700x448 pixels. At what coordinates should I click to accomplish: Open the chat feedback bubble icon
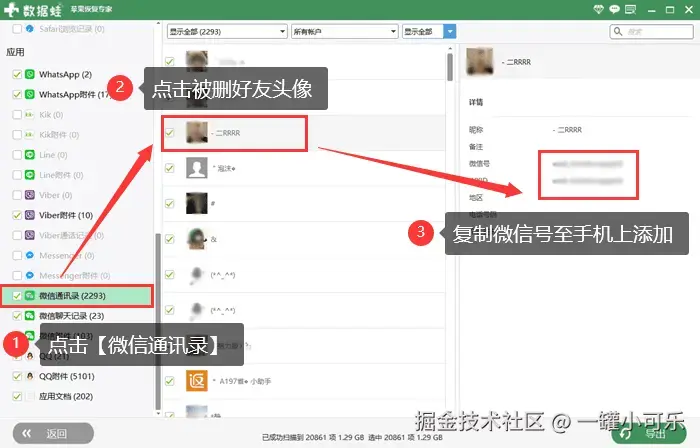click(614, 9)
